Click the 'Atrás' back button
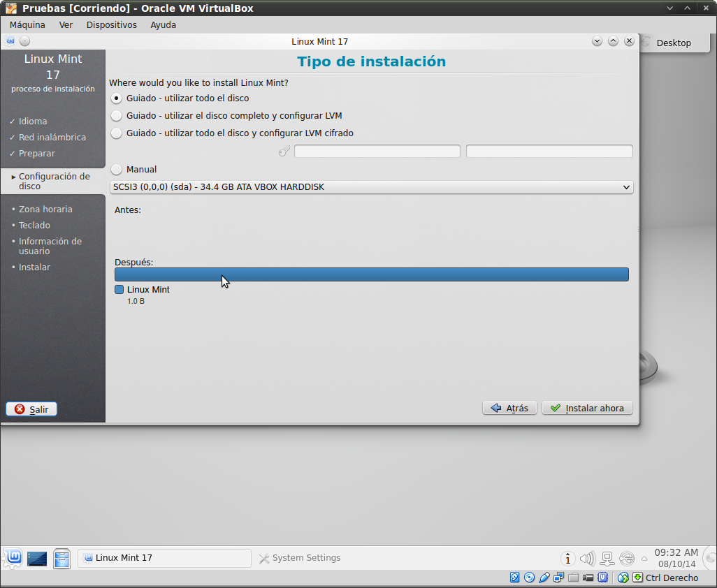This screenshot has height=588, width=717. [509, 408]
